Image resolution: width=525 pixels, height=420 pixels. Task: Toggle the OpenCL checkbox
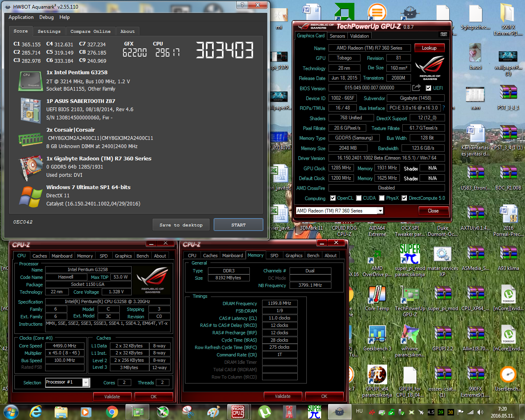(333, 198)
